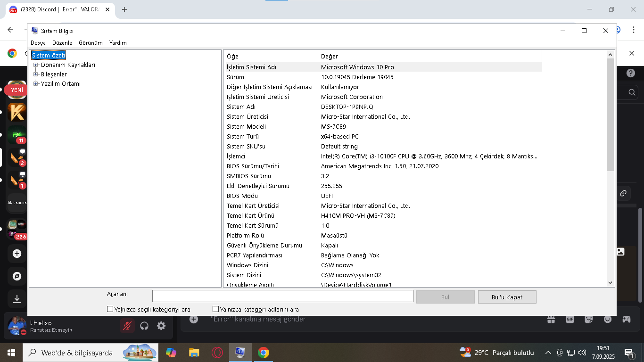The height and width of the screenshot is (362, 644).
Task: Open Discord user settings gear icon
Action: pyautogui.click(x=161, y=326)
